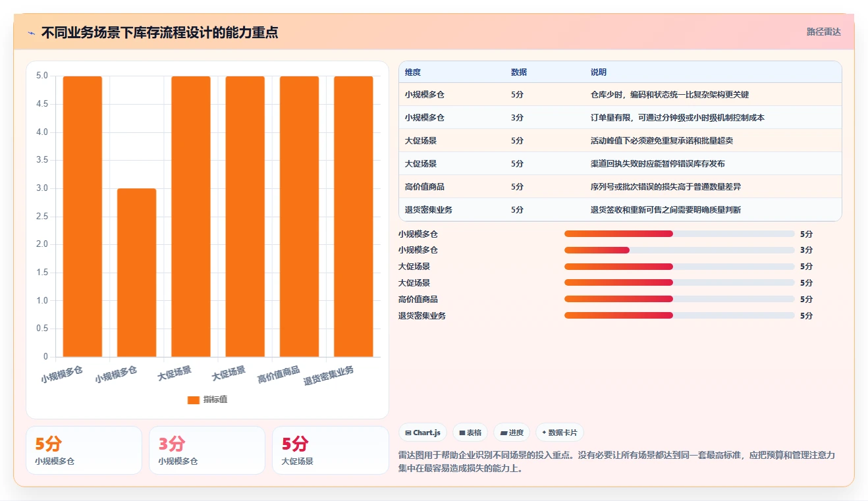The width and height of the screenshot is (868, 501).
Task: Click the 小规模多仓 progress bar showing 3分
Action: coord(680,250)
